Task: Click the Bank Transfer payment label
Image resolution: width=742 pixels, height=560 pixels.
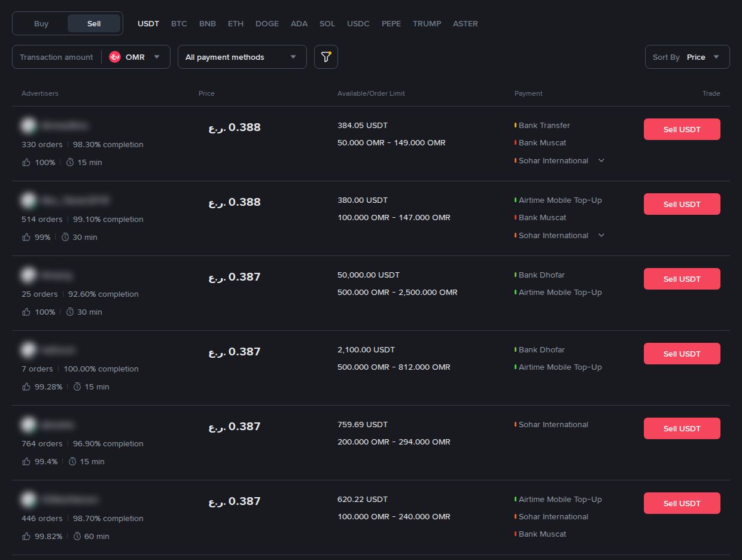Action: (545, 125)
